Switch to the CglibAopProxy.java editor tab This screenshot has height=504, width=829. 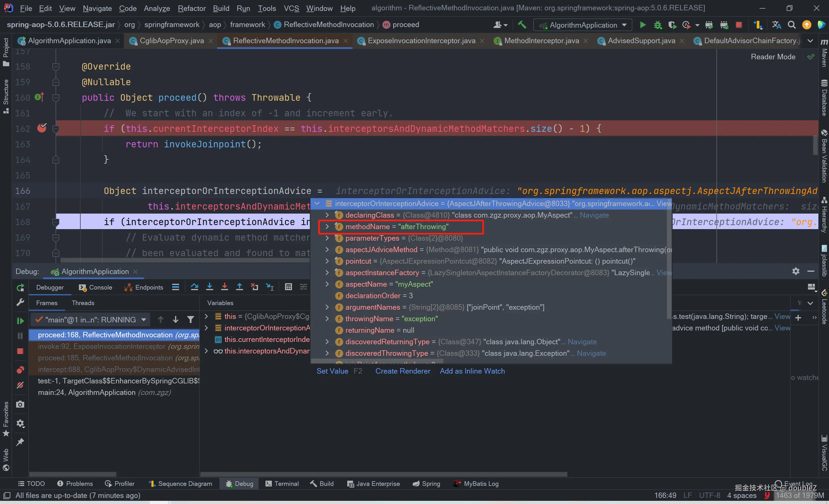coord(172,41)
